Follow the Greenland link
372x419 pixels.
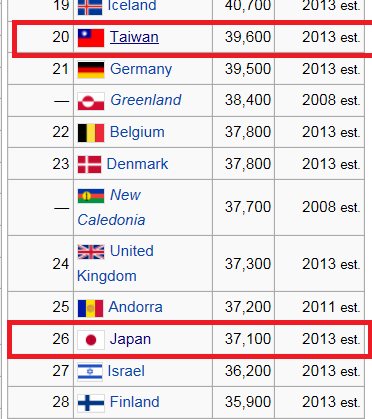click(x=146, y=100)
